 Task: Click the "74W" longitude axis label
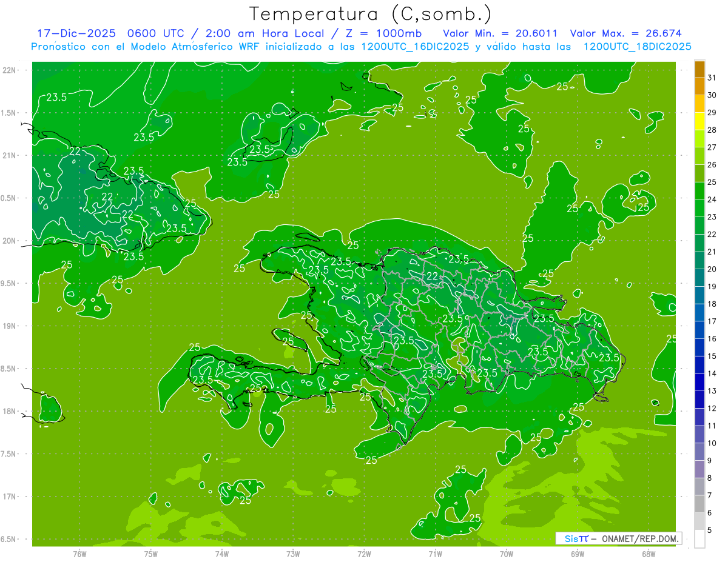tap(221, 554)
